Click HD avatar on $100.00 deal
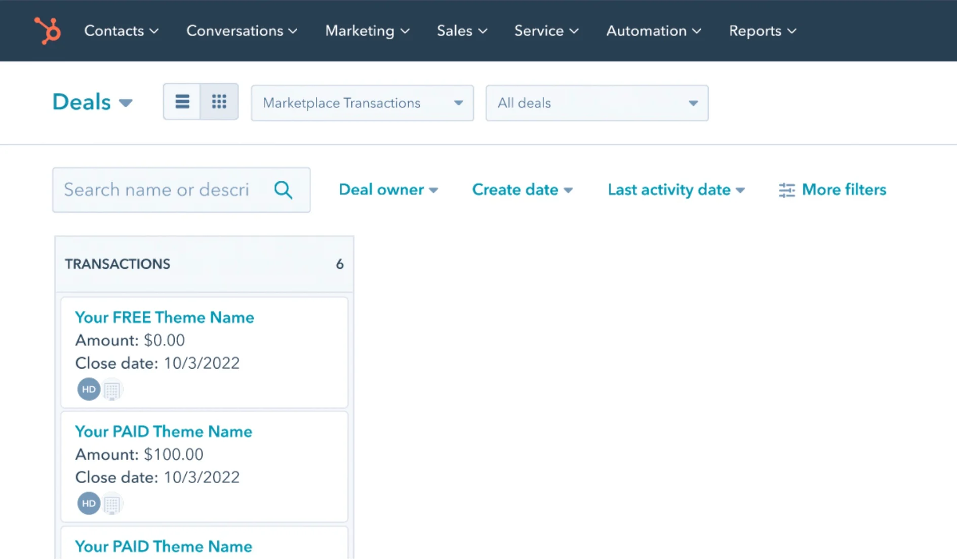 click(x=89, y=503)
